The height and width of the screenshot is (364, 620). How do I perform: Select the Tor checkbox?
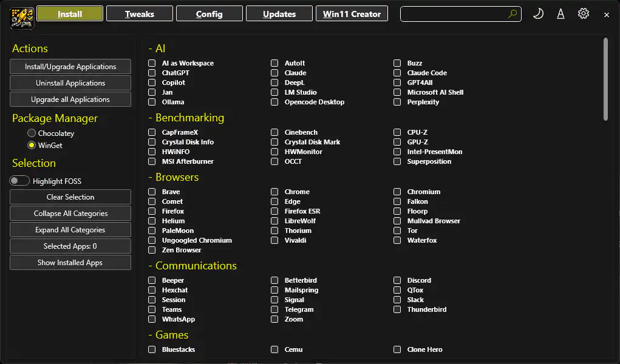pyautogui.click(x=397, y=231)
